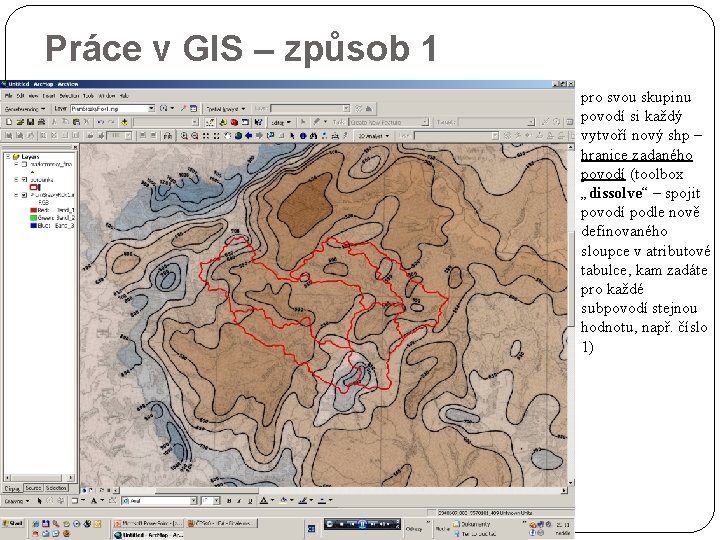Click the Blue Band_3 color swatch
This screenshot has height=540, width=720.
33,226
